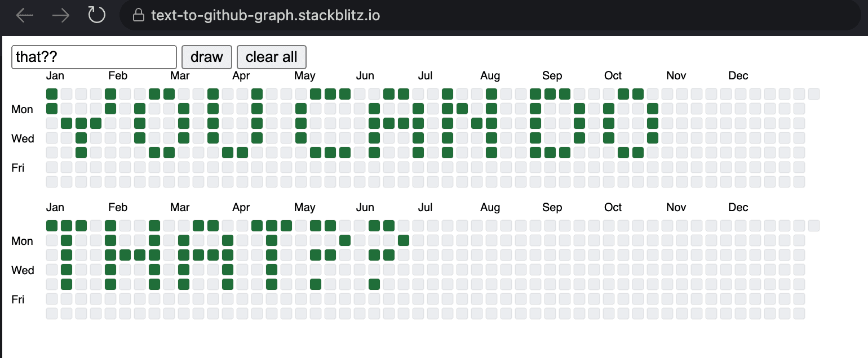Toggle first Fri-row cell in the upper graph

point(52,167)
